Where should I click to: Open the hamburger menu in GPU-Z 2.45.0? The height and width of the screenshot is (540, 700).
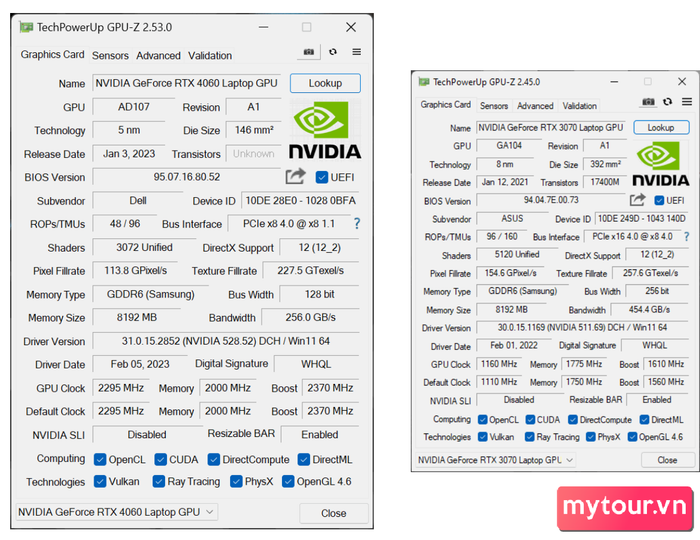tap(687, 102)
